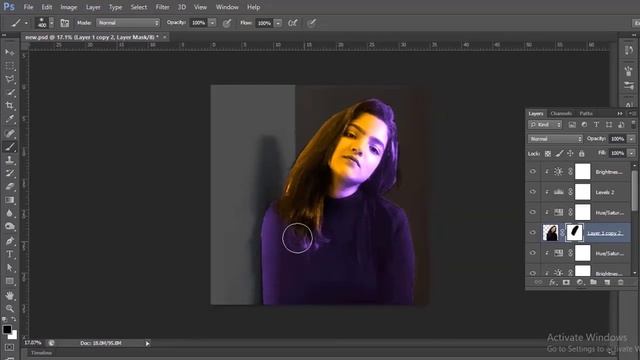Select the Pen tool

click(10, 241)
